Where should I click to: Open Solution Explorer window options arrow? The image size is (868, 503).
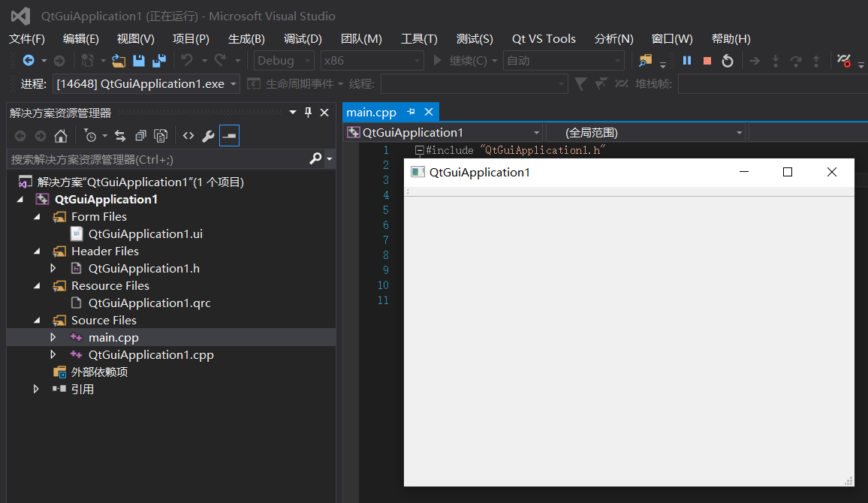click(x=292, y=113)
